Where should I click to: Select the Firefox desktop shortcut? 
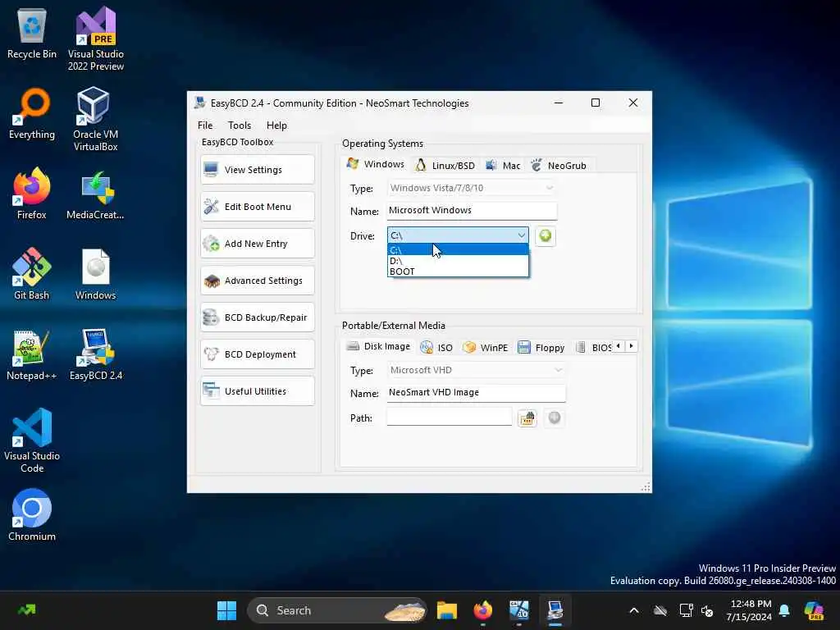point(32,194)
